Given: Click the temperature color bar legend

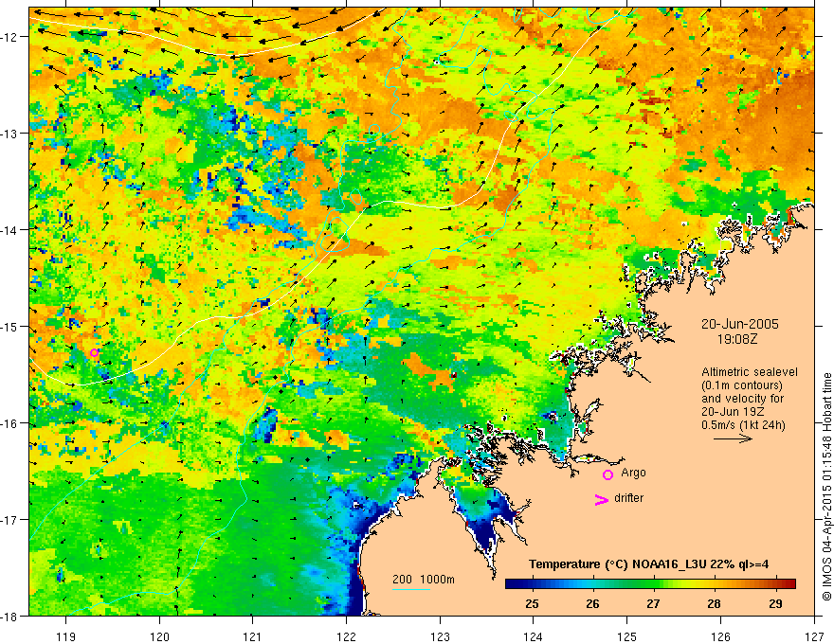Looking at the screenshot, I should [650, 583].
